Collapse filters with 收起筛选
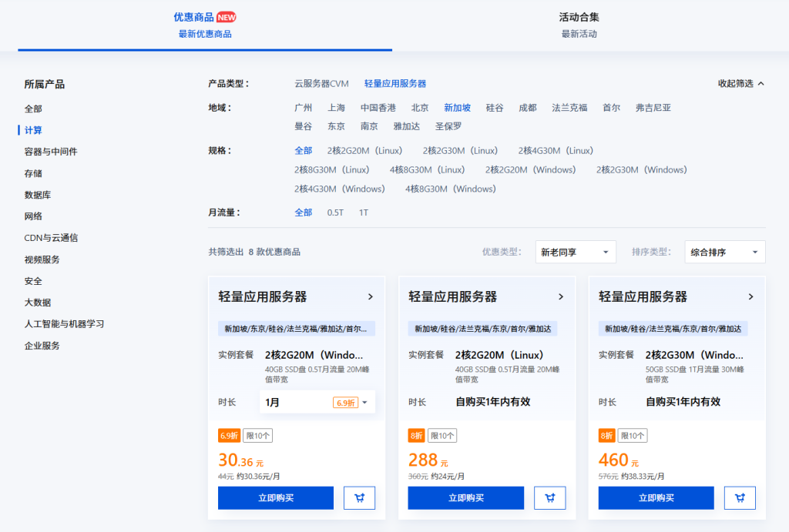Screen dimensions: 789x532 point(740,83)
